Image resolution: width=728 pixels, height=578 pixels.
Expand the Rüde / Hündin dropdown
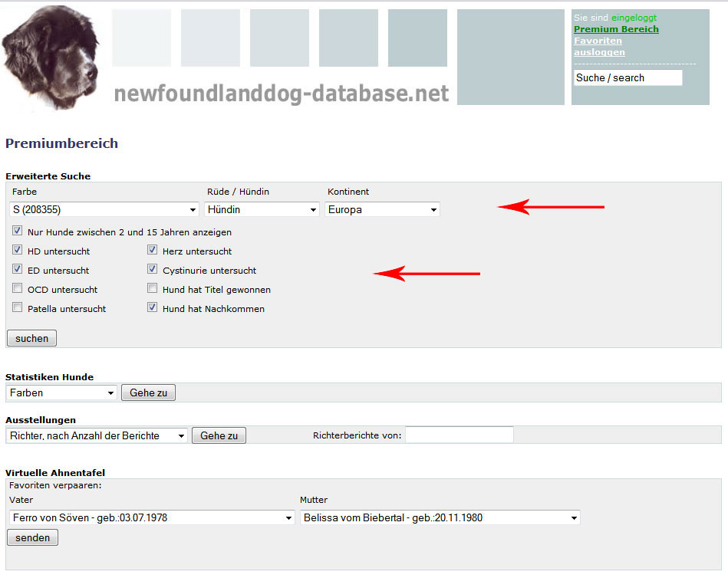[x=262, y=209]
